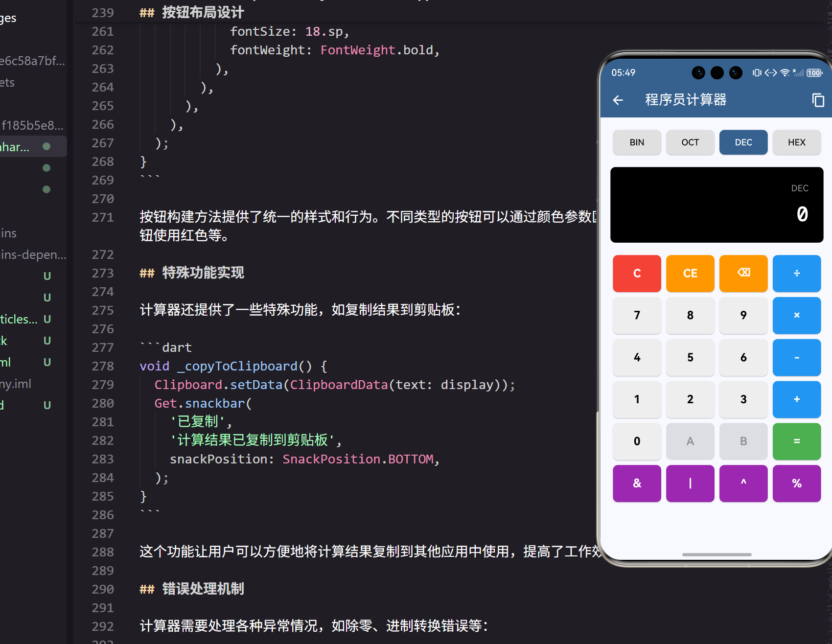Screen dimensions: 832x644
Task: Tap the plus operator key
Action: tap(797, 399)
